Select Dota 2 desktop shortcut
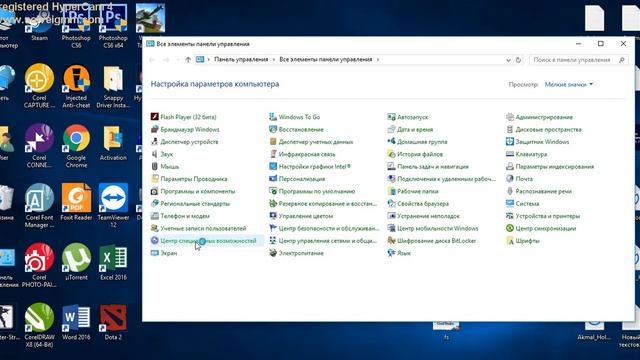The height and width of the screenshot is (360, 640). point(113,322)
